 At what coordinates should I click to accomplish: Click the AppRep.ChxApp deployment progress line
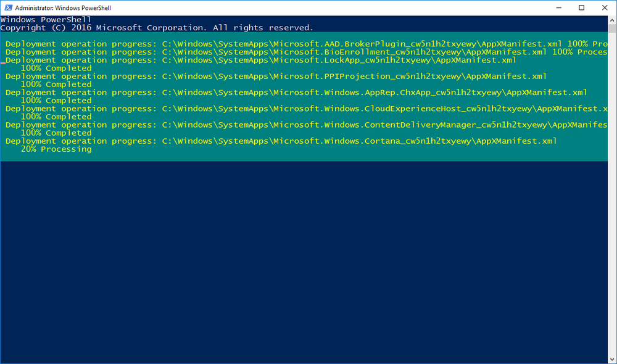point(296,93)
